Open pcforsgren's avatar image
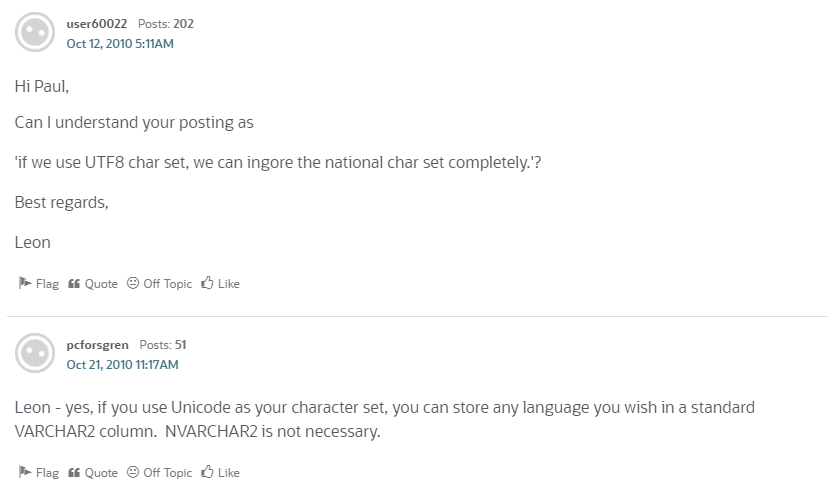The height and width of the screenshot is (502, 828). (35, 354)
